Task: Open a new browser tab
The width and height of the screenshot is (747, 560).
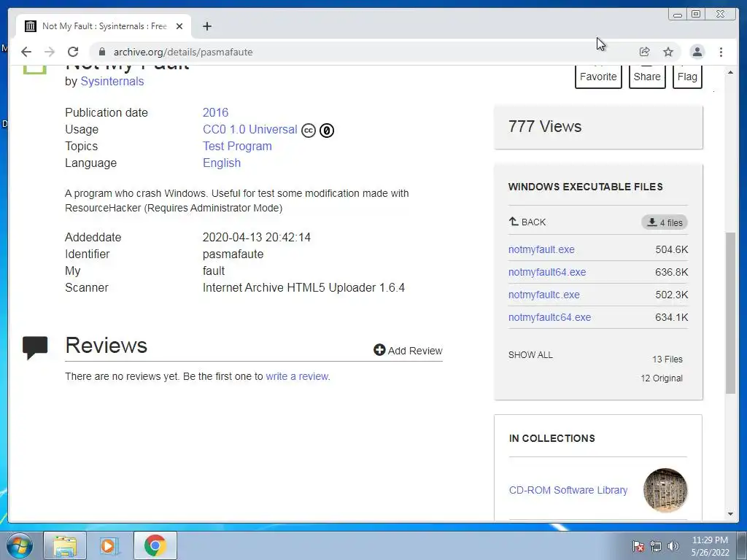Action: (x=206, y=26)
